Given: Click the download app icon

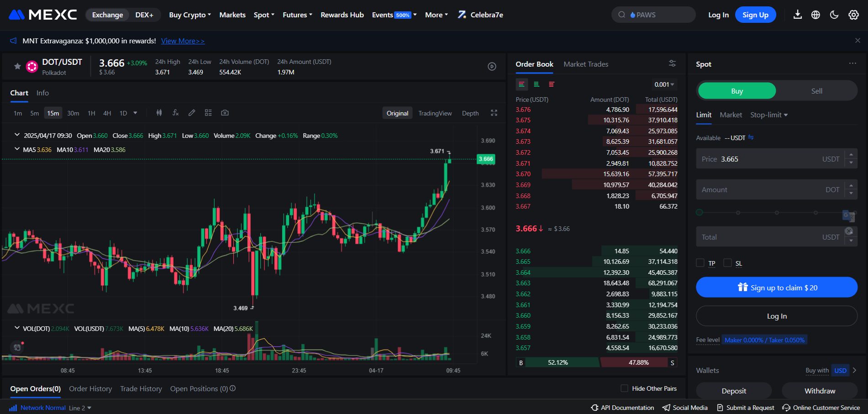Looking at the screenshot, I should 798,15.
